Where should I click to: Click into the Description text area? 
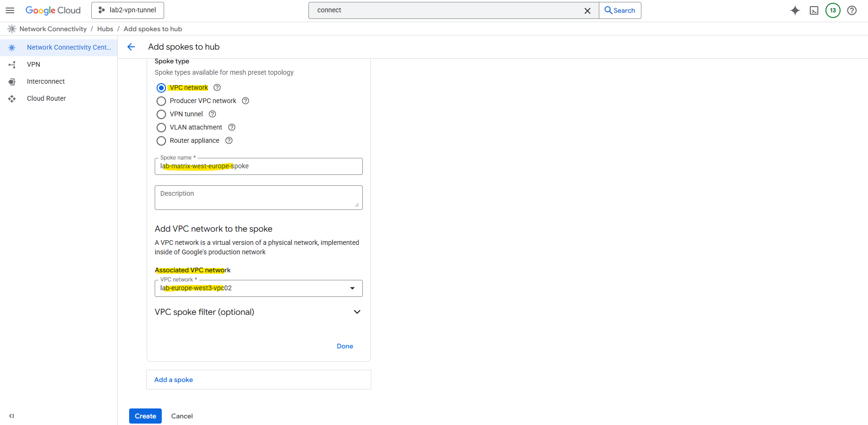click(x=258, y=198)
